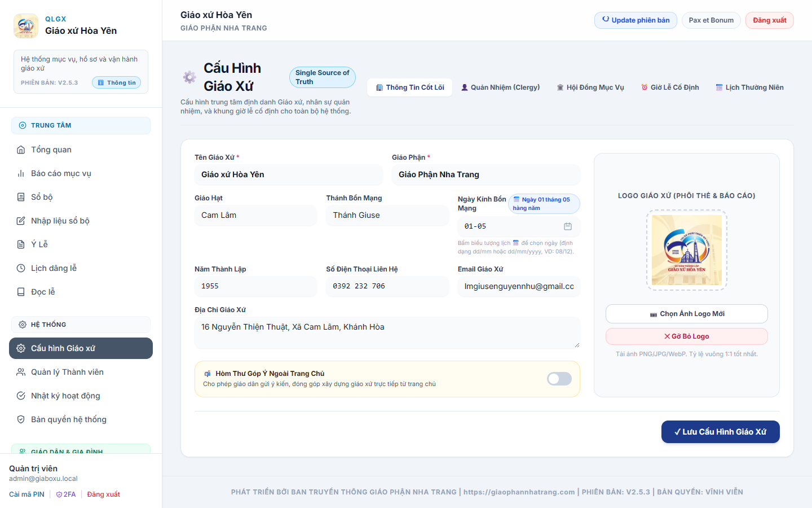Click the red Đăng xuất button in header
This screenshot has width=812, height=508.
(x=770, y=20)
